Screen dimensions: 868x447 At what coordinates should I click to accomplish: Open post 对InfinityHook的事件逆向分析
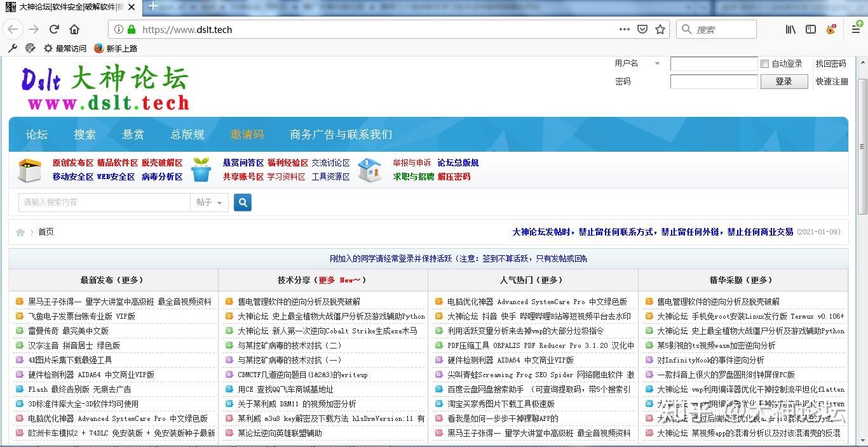click(710, 360)
